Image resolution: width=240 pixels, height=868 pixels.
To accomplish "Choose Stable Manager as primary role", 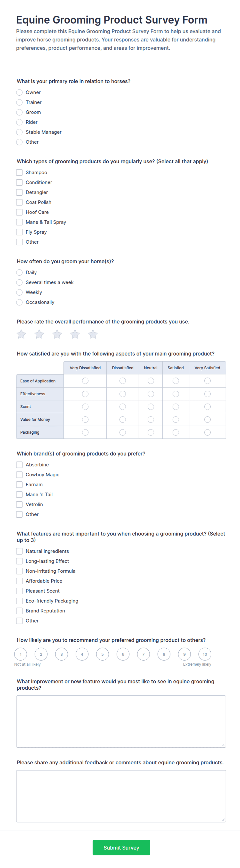I will (19, 132).
